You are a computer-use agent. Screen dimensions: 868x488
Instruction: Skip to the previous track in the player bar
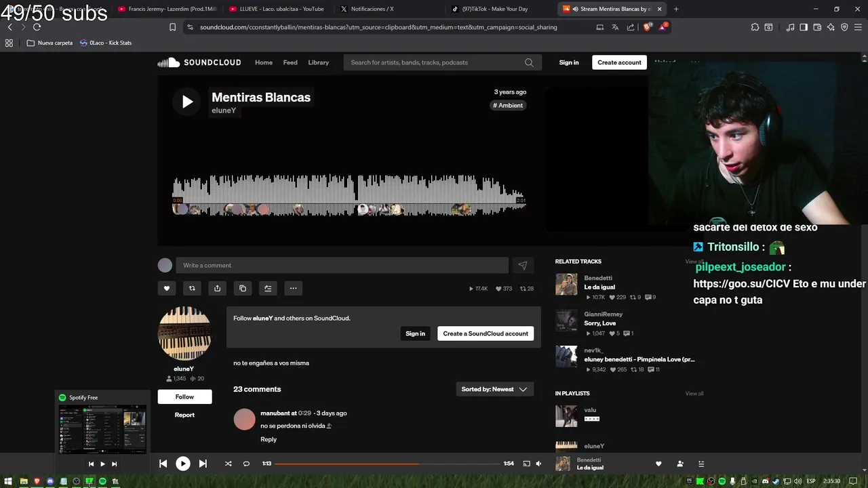point(163,464)
